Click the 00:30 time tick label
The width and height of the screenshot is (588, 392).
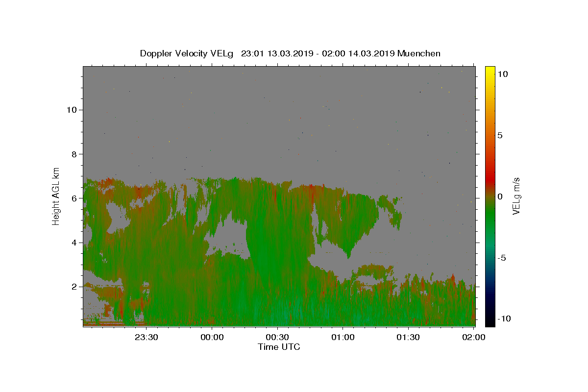coord(277,337)
